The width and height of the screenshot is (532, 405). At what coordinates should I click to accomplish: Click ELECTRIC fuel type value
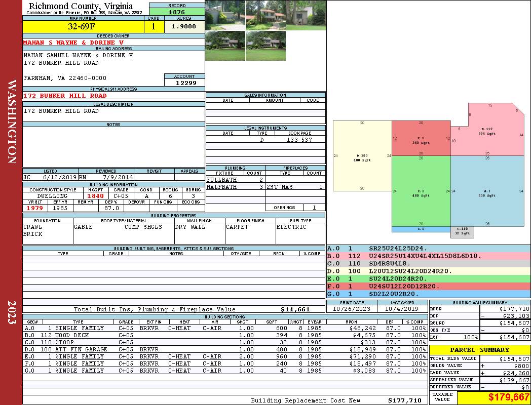[291, 227]
